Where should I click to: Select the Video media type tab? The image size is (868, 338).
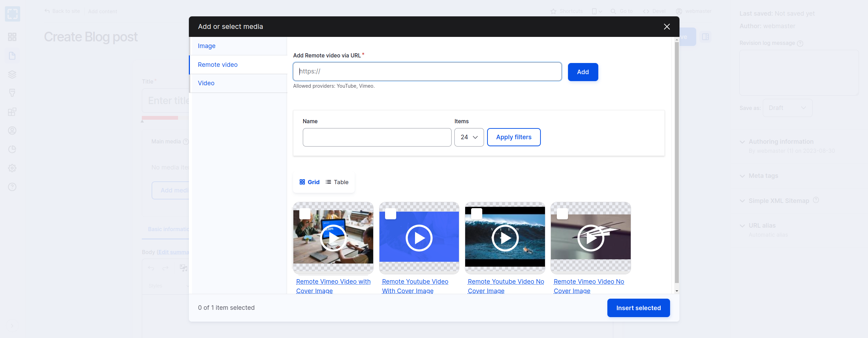[x=206, y=83]
